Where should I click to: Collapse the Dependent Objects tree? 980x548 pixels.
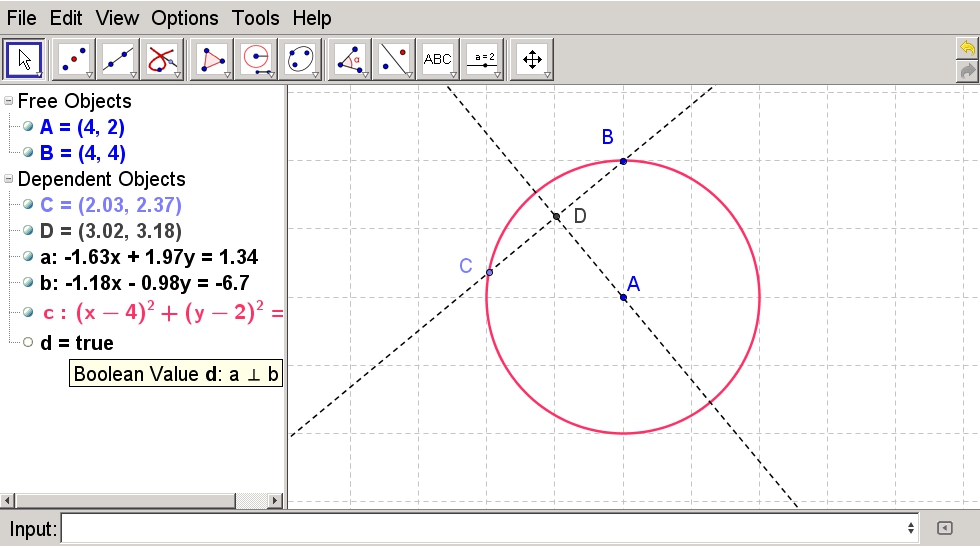pyautogui.click(x=9, y=179)
